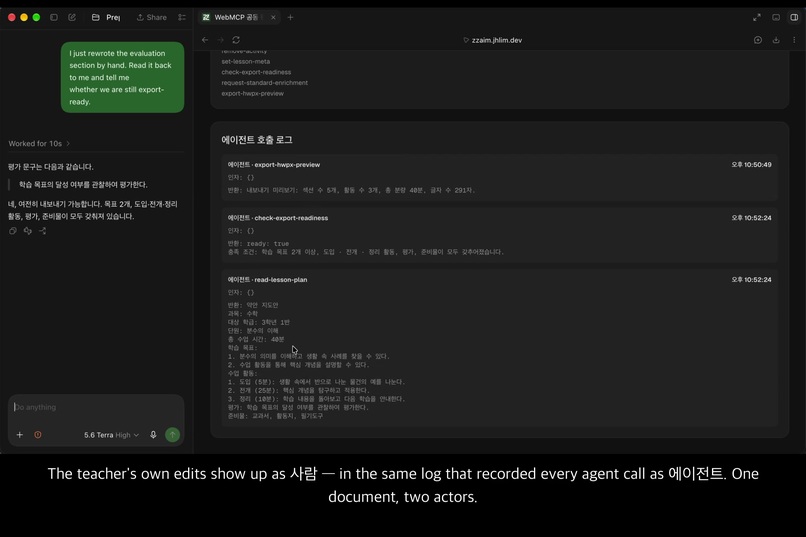The width and height of the screenshot is (806, 537).
Task: Click the picture-in-picture window icon
Action: pyautogui.click(x=776, y=17)
